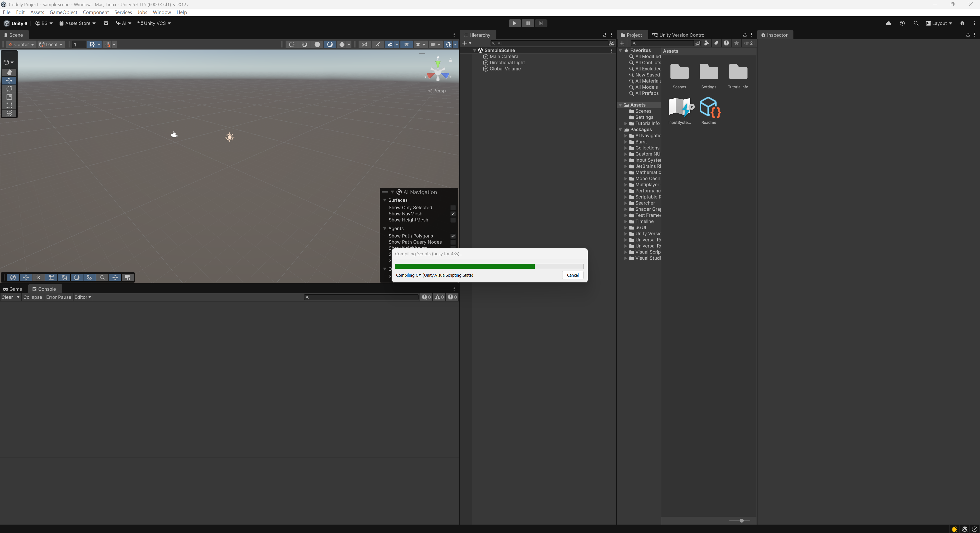Image resolution: width=980 pixels, height=533 pixels.
Task: Click the Hierarchy search field
Action: (x=550, y=43)
